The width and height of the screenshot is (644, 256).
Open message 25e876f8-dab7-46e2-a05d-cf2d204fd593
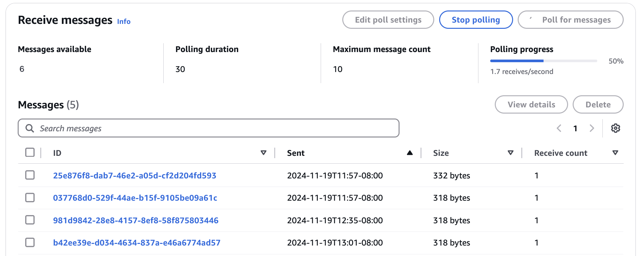pos(134,175)
